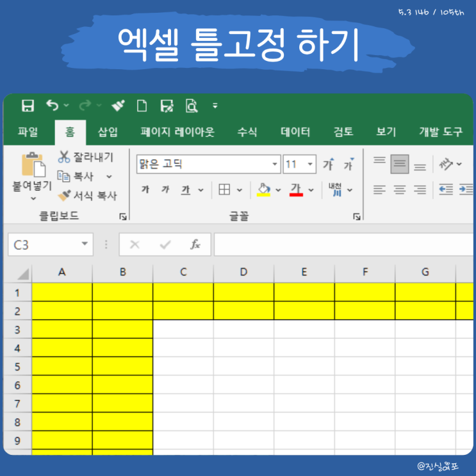Click the 복사 copy button
The height and width of the screenshot is (476, 476).
pyautogui.click(x=76, y=176)
